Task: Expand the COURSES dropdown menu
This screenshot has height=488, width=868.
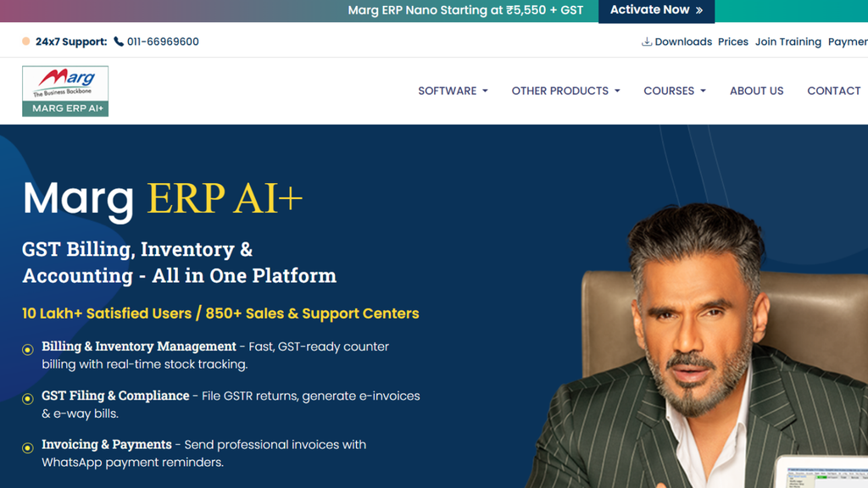Action: (675, 91)
